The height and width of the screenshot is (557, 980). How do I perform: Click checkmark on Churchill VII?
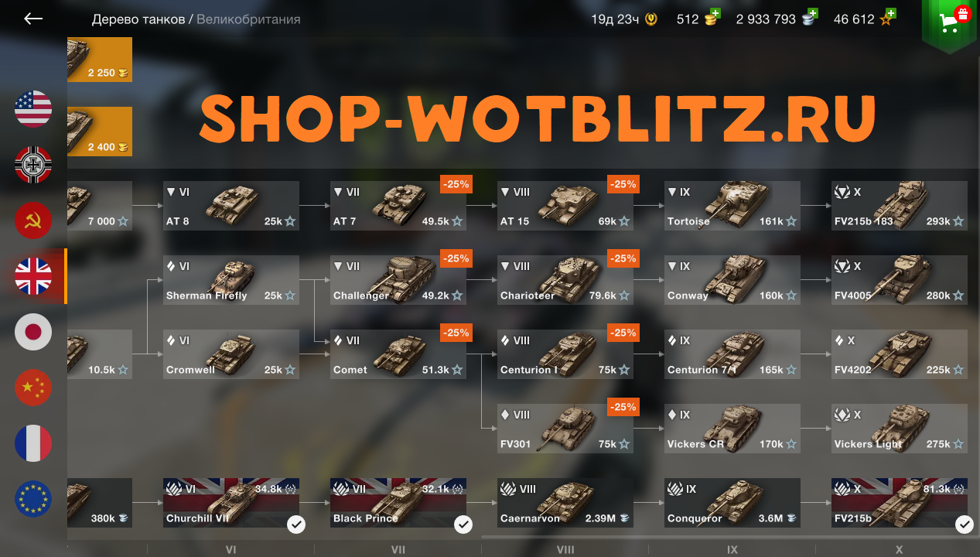[x=295, y=525]
